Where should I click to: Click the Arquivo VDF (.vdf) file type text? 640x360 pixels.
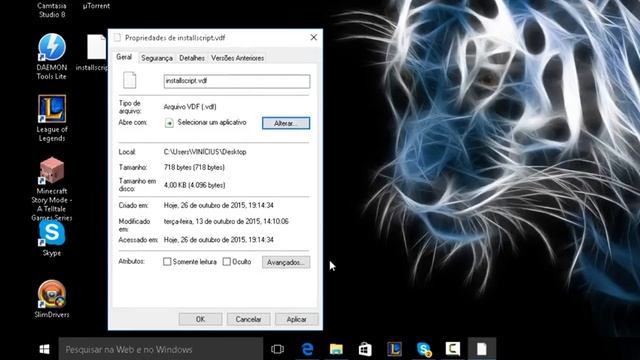[x=190, y=107]
